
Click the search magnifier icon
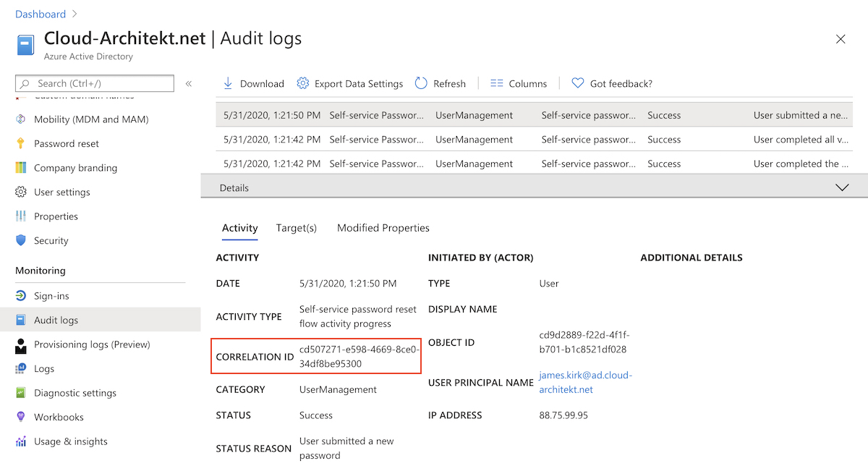pos(26,84)
